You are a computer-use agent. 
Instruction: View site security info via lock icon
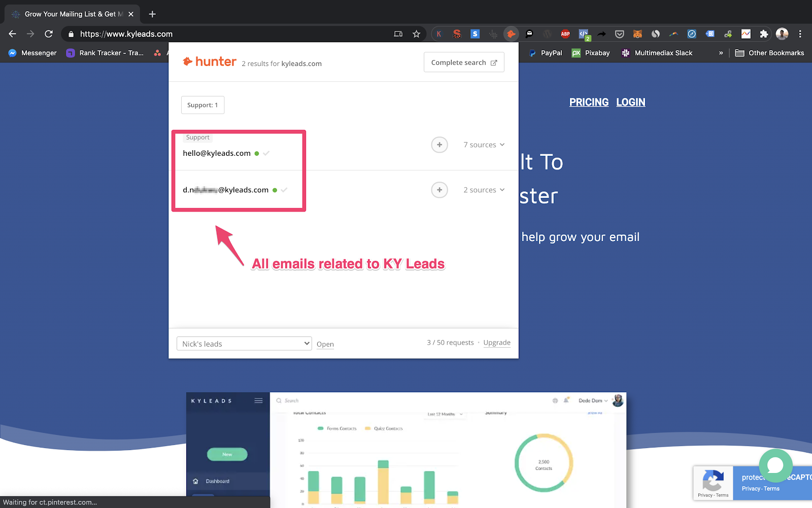coord(71,34)
